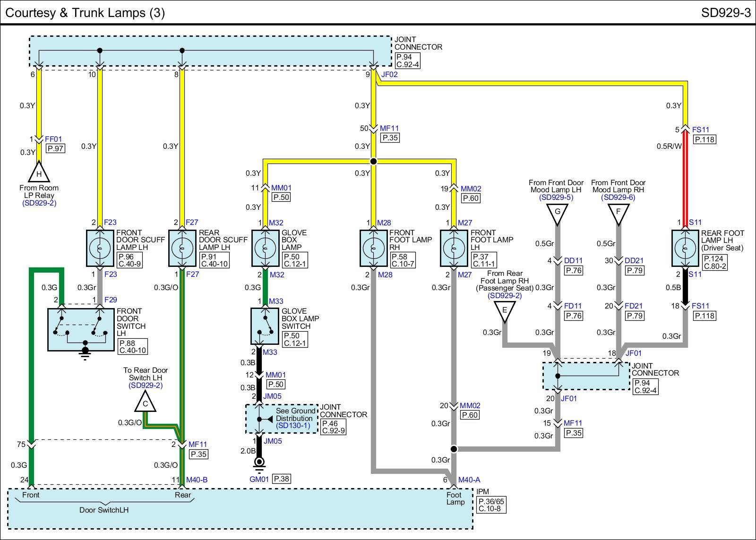Click the Glove Box Lamp Switch symbol
Viewport: 756px width, 540px height.
tap(265, 326)
